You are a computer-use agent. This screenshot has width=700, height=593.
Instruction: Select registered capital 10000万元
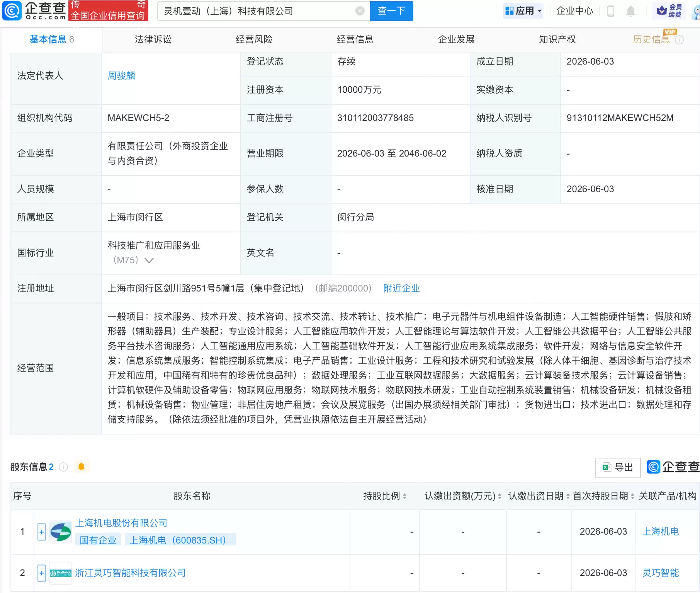[359, 90]
